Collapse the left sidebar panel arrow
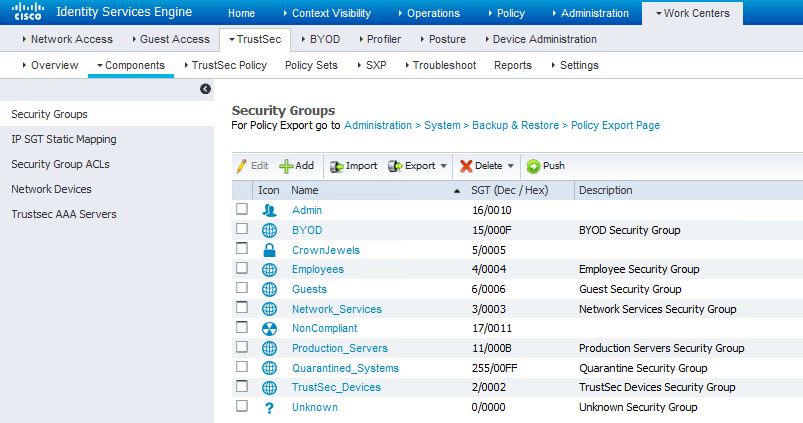Viewport: 803px width, 423px height. coord(205,89)
